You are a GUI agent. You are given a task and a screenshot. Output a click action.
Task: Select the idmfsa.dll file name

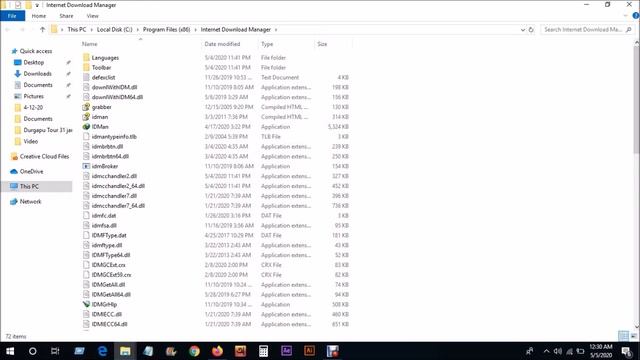[x=104, y=225]
